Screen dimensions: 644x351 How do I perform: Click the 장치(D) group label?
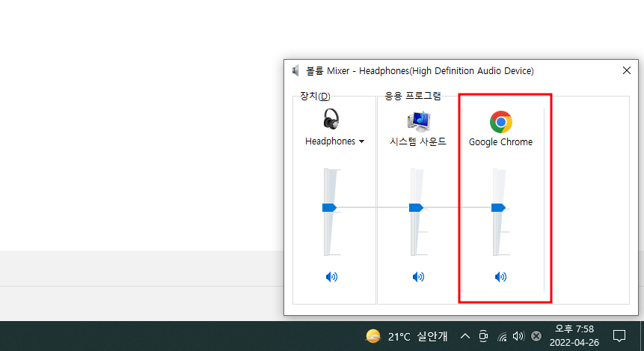coord(315,97)
